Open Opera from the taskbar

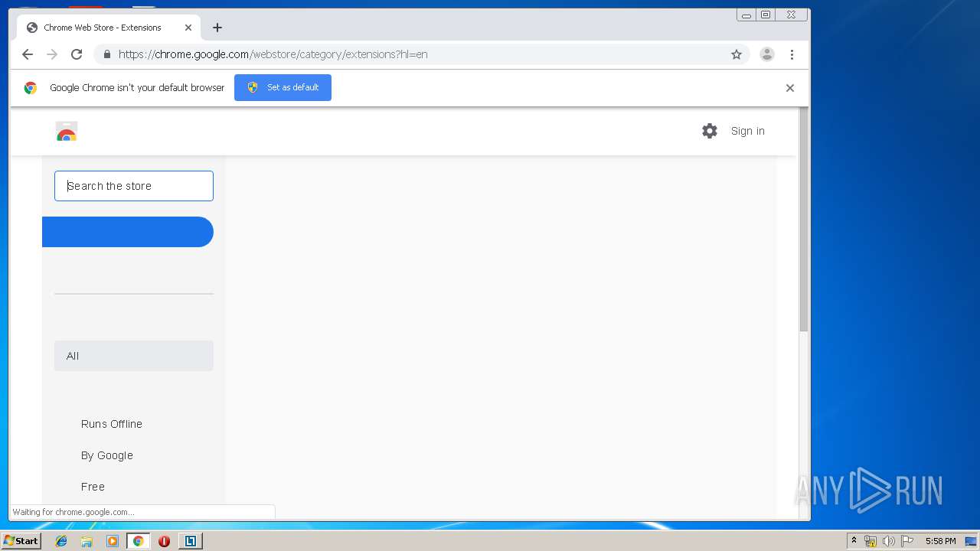click(x=164, y=541)
